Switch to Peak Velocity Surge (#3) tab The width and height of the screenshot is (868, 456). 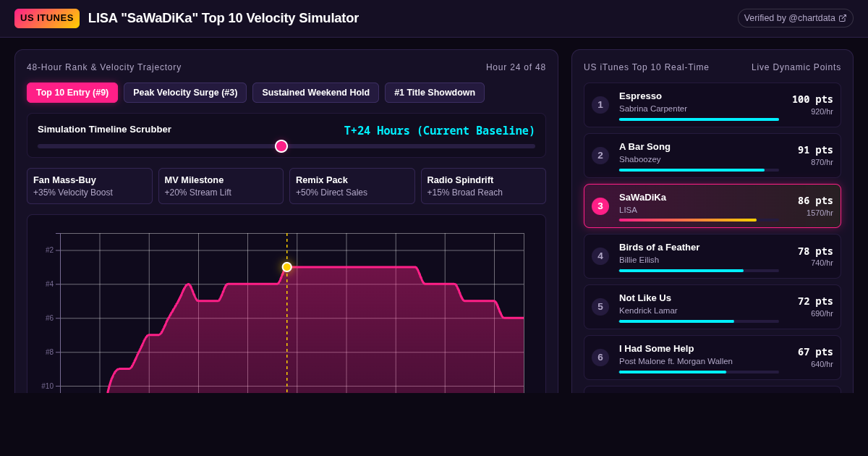point(185,93)
